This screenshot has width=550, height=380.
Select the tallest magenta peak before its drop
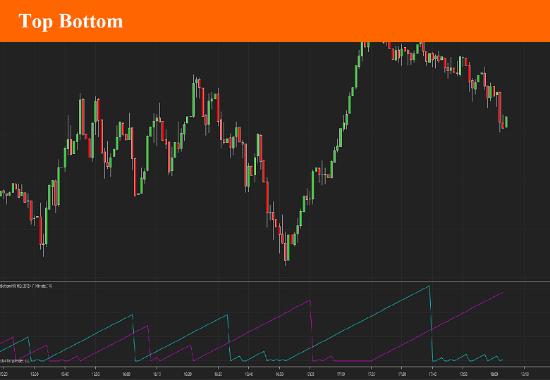click(309, 301)
